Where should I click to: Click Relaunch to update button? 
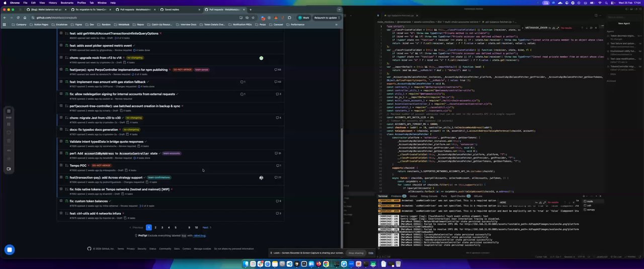point(326,18)
